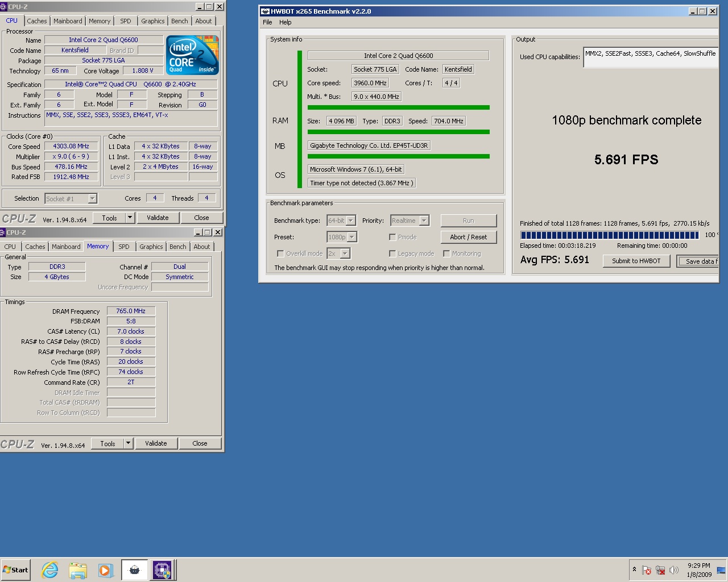Open the Overkill mode 2x dropdown
Screen dimensions: 728x582
pos(345,253)
